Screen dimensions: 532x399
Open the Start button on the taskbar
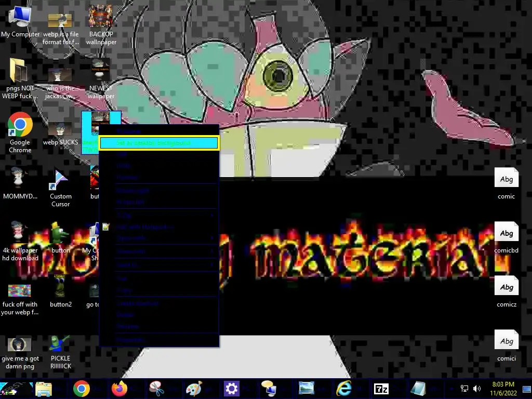pos(16,389)
